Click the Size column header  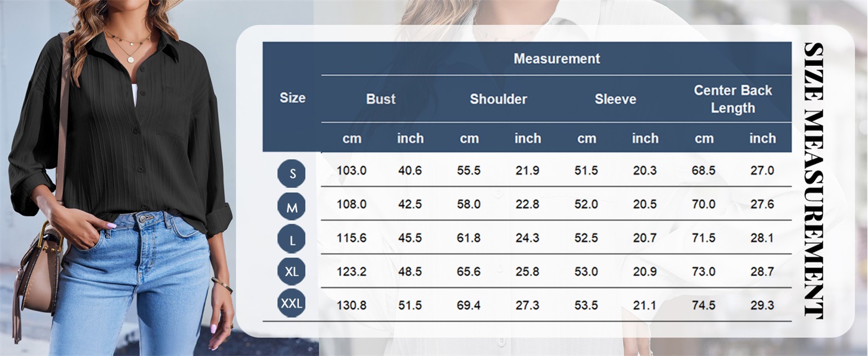[x=292, y=98]
